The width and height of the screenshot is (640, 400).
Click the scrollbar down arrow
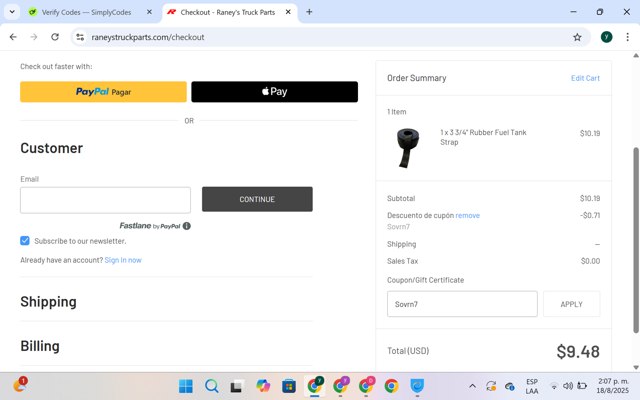click(x=636, y=367)
